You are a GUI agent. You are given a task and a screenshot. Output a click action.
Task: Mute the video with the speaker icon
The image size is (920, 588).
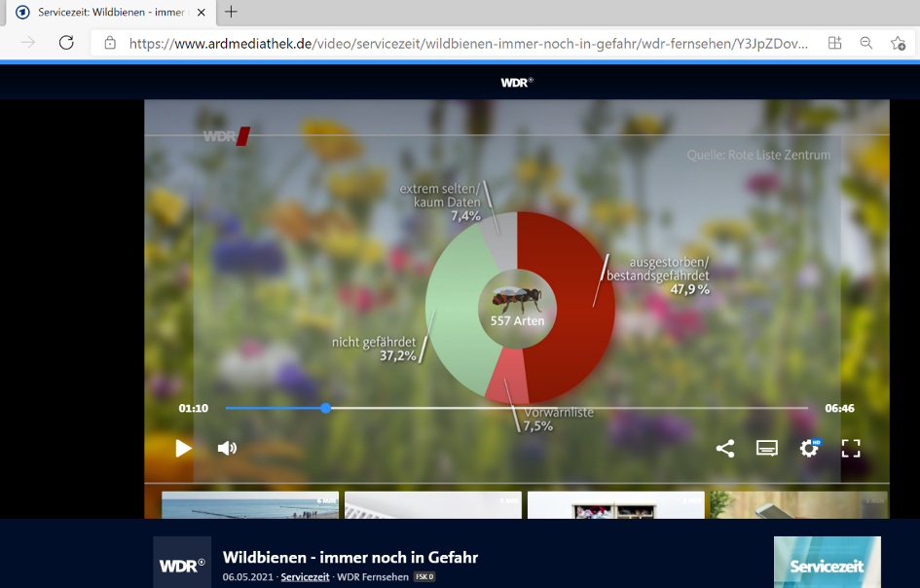coord(227,449)
